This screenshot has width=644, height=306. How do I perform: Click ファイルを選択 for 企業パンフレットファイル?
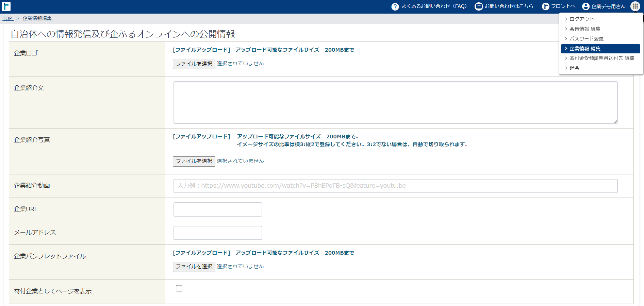pos(194,267)
